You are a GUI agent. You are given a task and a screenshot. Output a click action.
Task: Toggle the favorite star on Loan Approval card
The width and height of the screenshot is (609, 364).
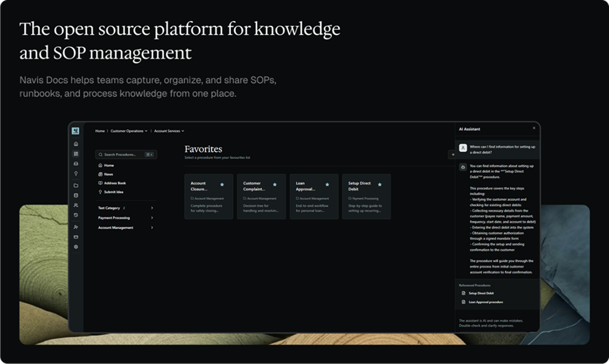(327, 185)
